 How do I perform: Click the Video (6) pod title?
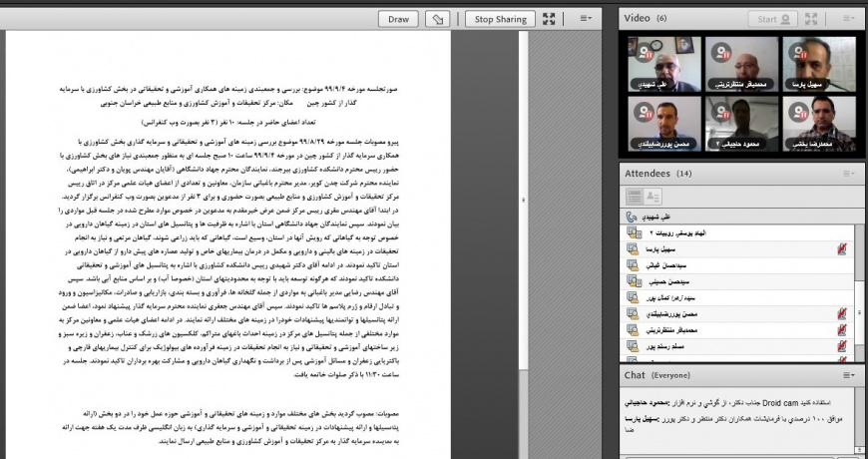click(645, 18)
